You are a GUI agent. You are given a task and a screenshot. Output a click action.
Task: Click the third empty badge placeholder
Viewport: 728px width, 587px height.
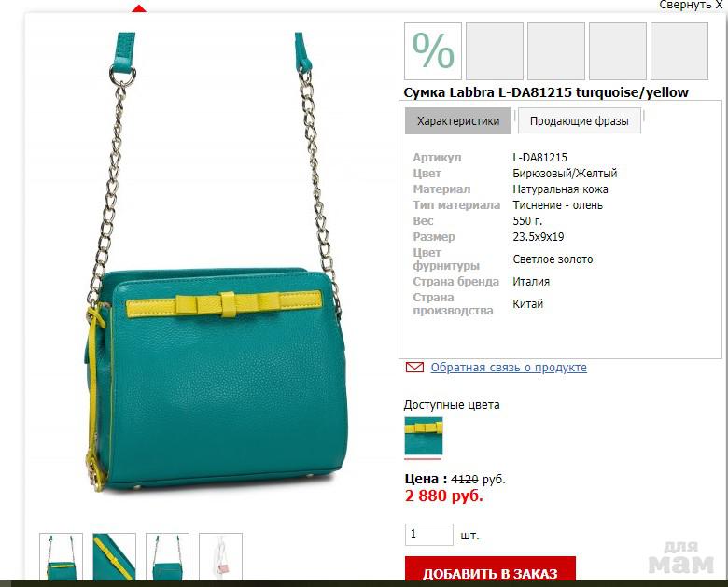[x=556, y=51]
